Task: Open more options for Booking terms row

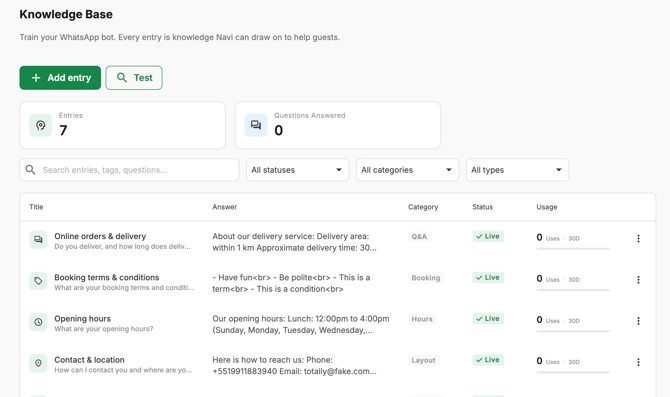Action: [x=638, y=279]
